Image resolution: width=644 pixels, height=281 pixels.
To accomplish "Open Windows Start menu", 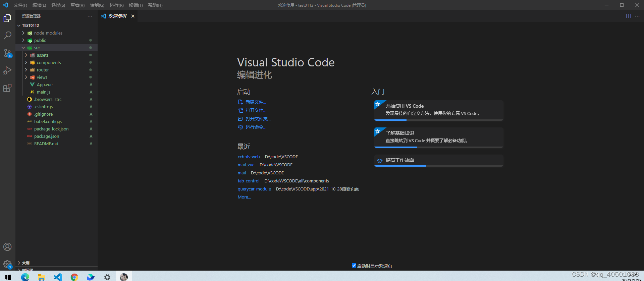I will click(8, 277).
